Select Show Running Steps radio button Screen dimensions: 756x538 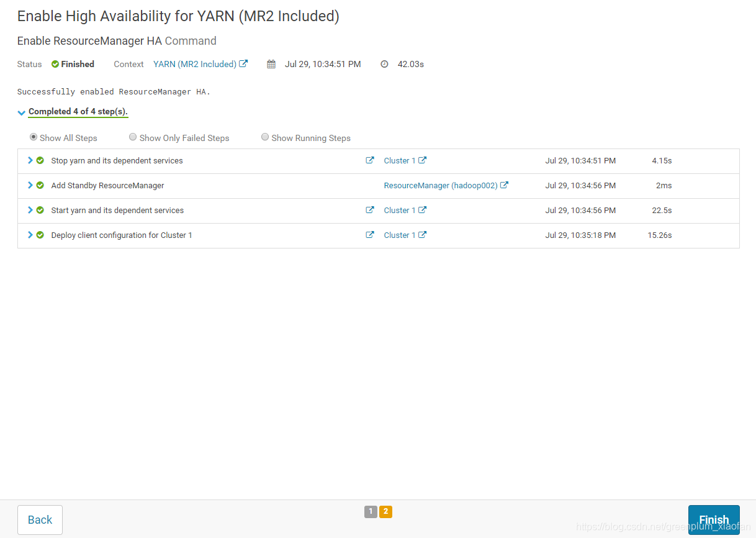pos(265,137)
